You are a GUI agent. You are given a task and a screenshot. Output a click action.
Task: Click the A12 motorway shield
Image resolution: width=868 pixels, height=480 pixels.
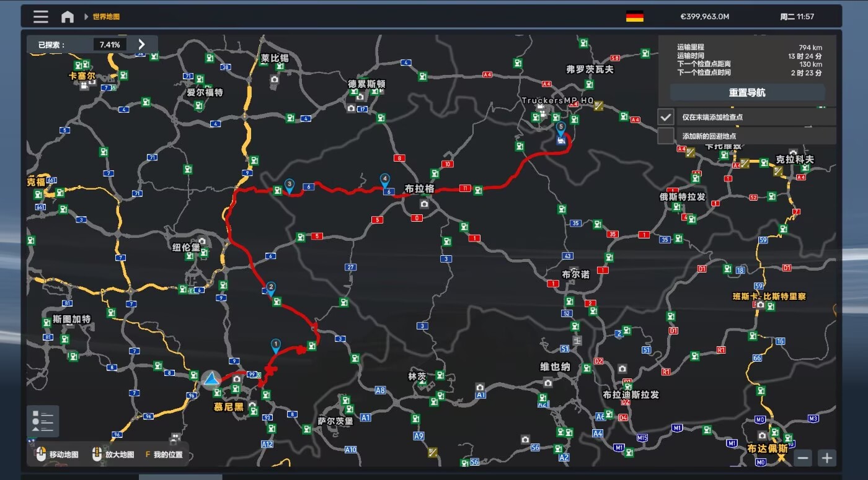(x=267, y=444)
